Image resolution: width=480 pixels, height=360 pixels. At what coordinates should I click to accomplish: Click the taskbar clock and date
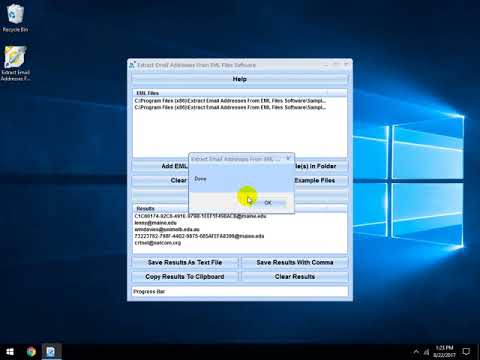tap(444, 352)
